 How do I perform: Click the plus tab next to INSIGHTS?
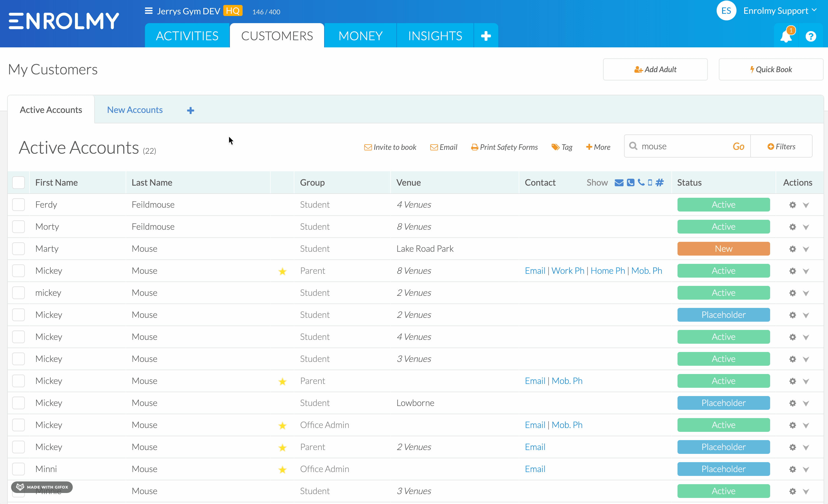pyautogui.click(x=486, y=36)
